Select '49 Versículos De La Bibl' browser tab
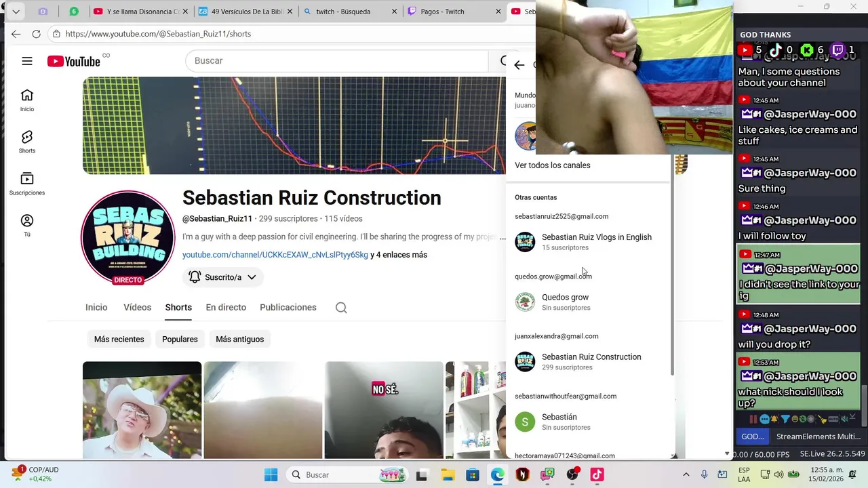 245,12
